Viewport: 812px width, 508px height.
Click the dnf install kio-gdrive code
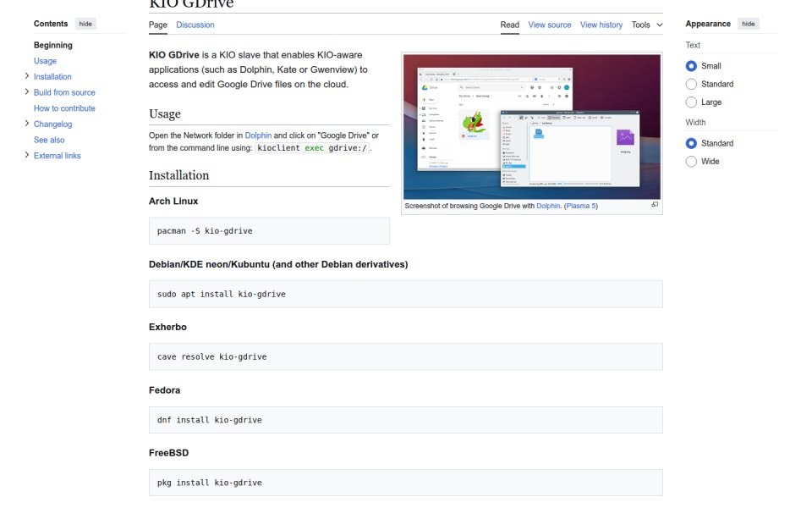pyautogui.click(x=209, y=420)
